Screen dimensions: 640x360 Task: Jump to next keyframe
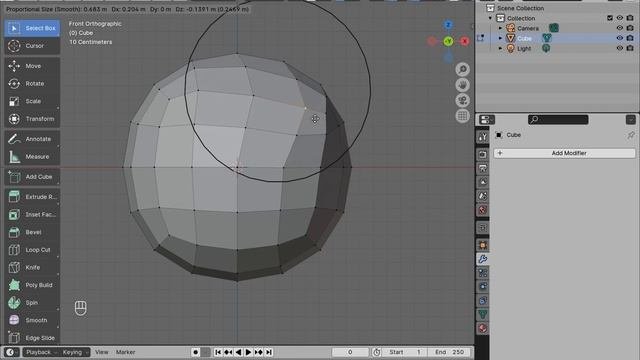pos(258,352)
